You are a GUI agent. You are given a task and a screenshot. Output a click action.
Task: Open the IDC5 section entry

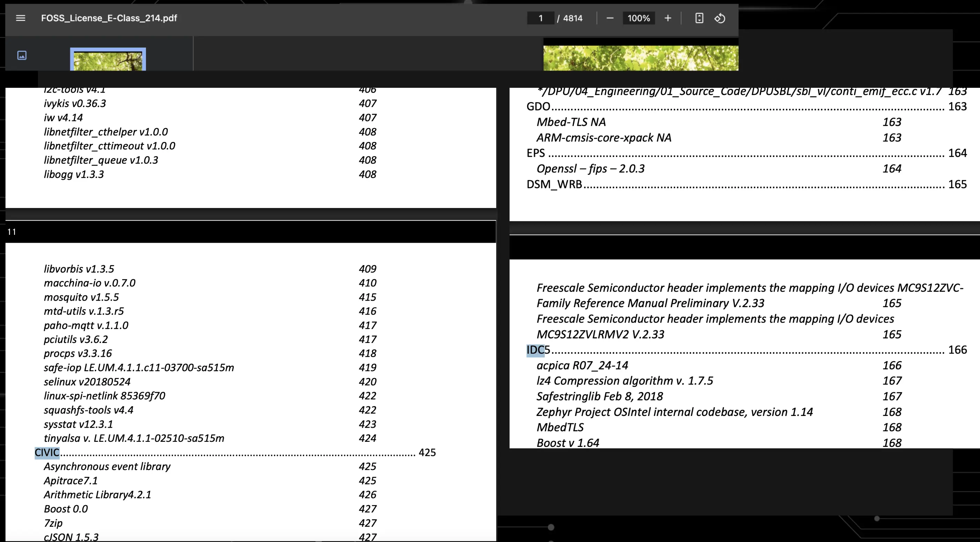(538, 350)
